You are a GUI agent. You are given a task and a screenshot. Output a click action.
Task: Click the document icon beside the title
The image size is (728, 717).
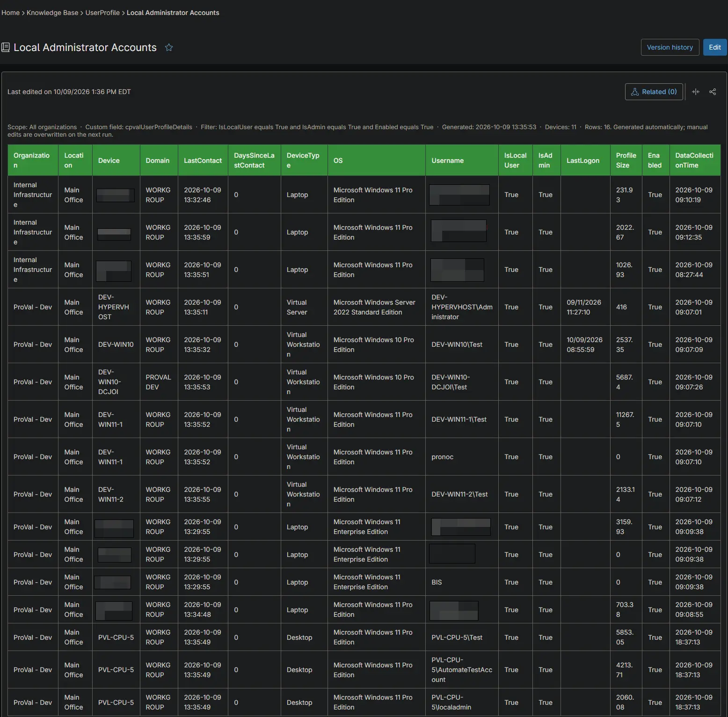[6, 47]
